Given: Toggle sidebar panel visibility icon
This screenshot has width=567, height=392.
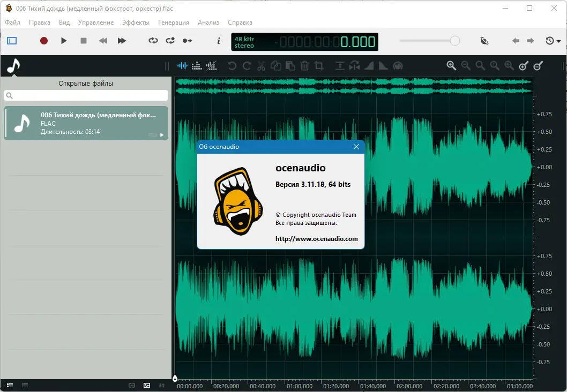Looking at the screenshot, I should (x=12, y=41).
